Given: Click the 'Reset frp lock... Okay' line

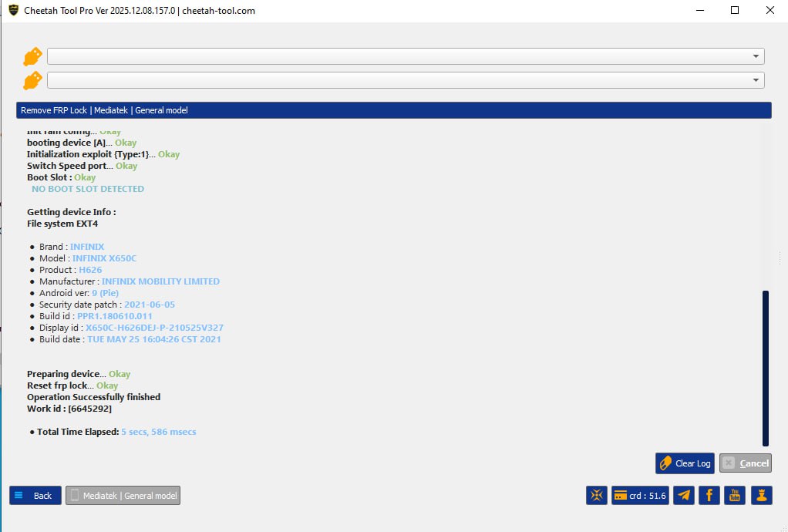Looking at the screenshot, I should 72,386.
